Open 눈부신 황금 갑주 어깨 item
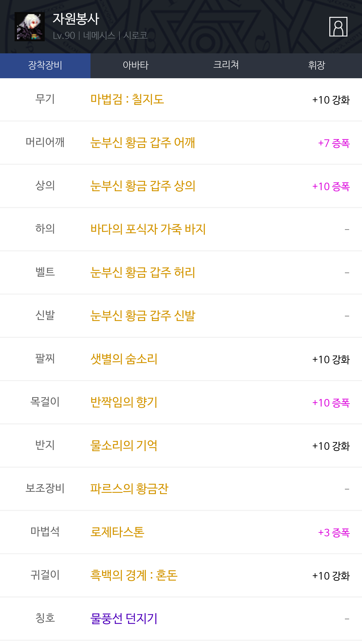 pyautogui.click(x=143, y=143)
